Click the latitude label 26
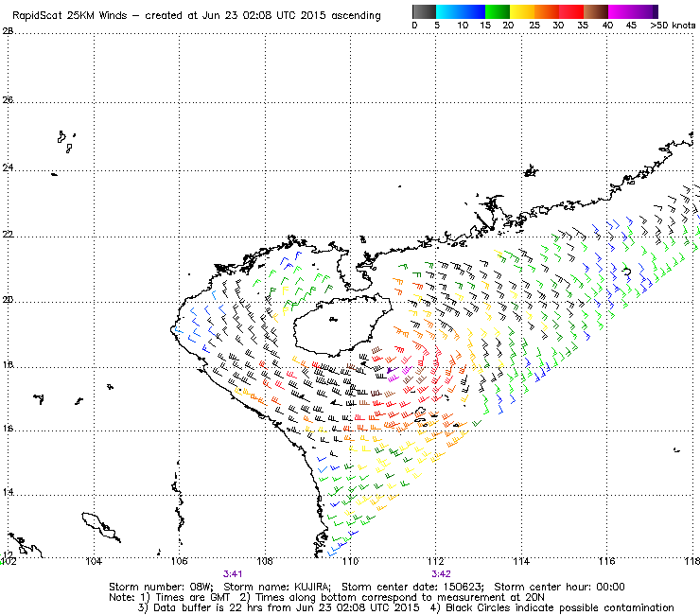Screen dimensions: 700x615 8,99
